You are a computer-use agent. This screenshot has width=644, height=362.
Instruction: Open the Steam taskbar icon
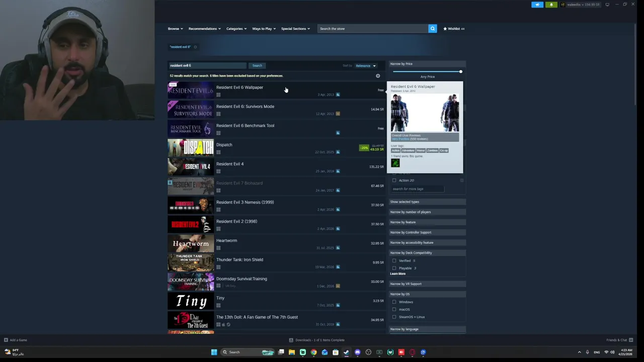347,352
